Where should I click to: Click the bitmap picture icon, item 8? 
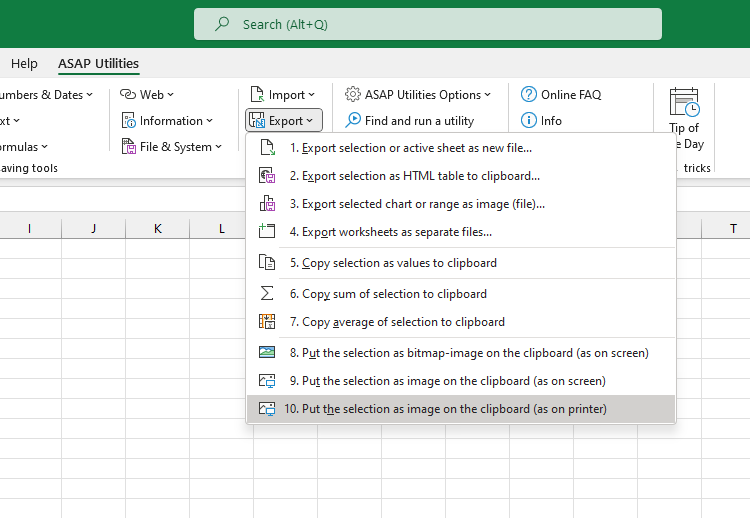pos(267,352)
